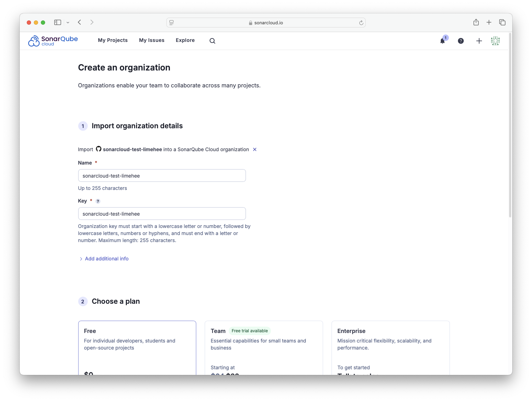Open a new Safari tab with plus

pyautogui.click(x=489, y=22)
